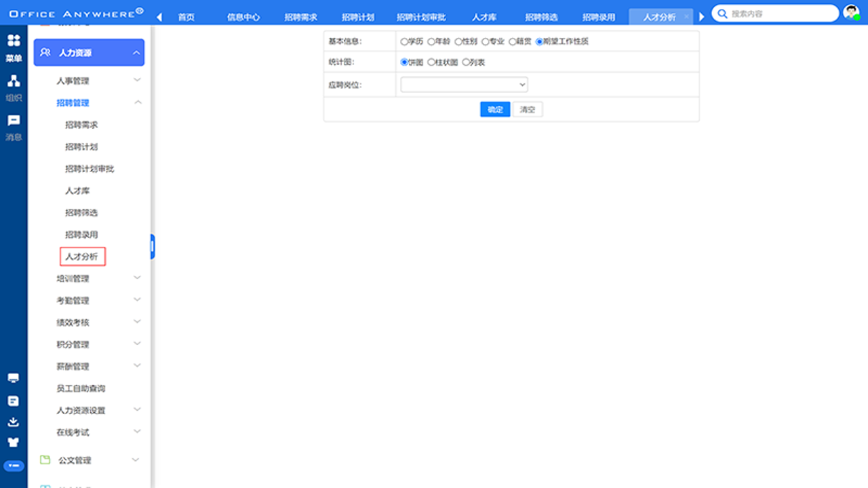Viewport: 868px width, 488px height.
Task: Click the note icon above download icon
Action: (x=14, y=401)
